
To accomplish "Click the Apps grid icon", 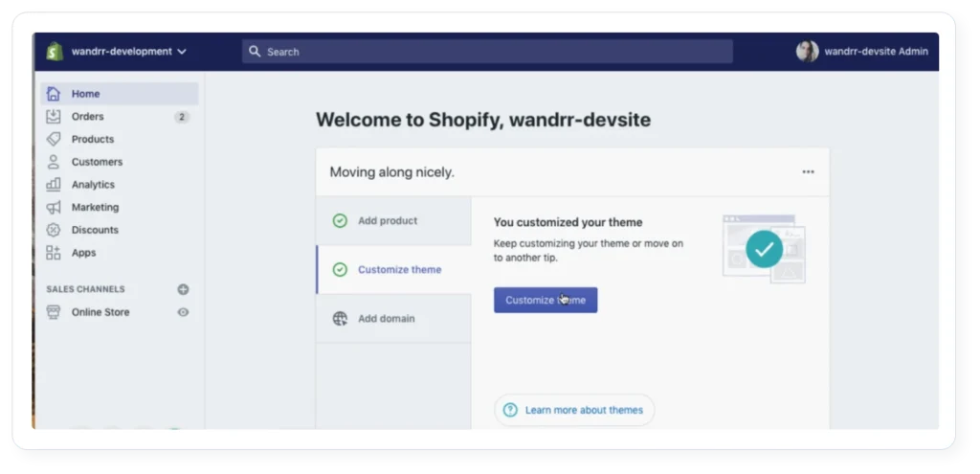I will [54, 253].
